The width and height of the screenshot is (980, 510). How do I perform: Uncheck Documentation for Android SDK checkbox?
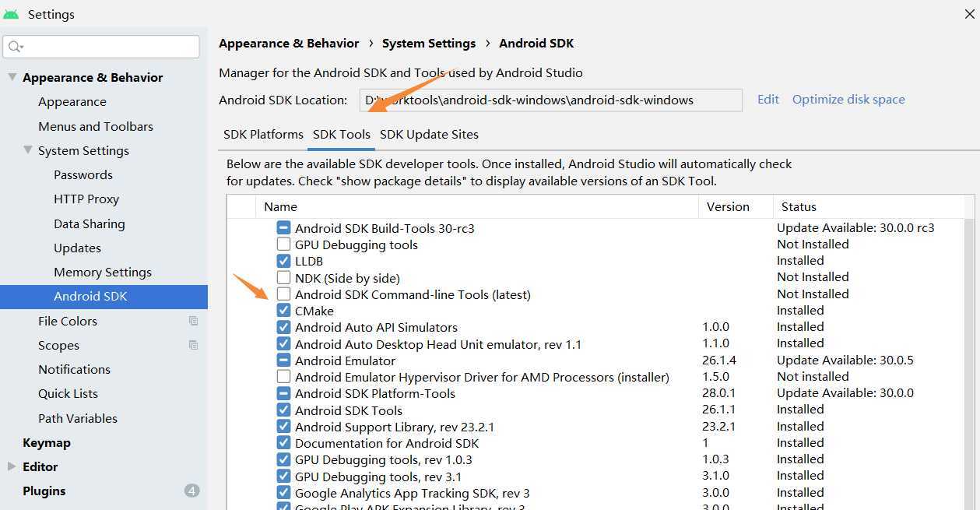(283, 443)
